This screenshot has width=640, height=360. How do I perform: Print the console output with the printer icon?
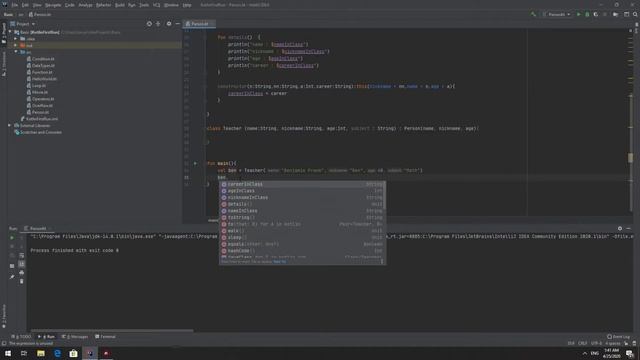tap(22, 273)
